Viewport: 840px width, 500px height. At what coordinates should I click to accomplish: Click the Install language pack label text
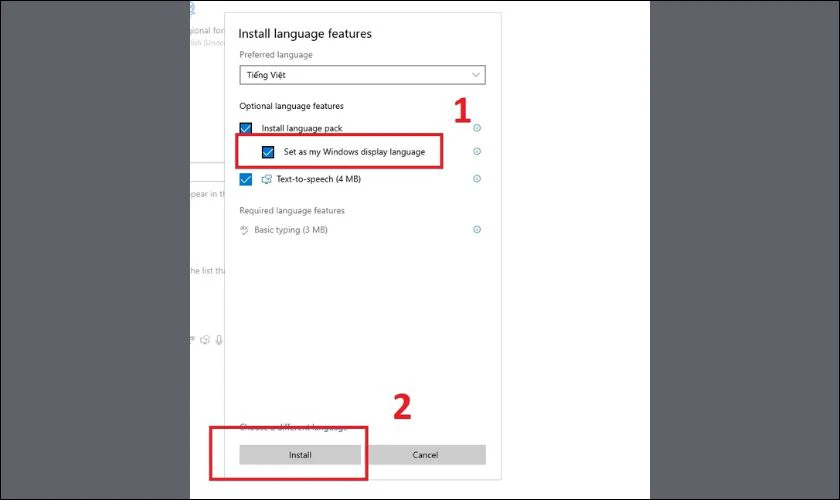click(302, 129)
